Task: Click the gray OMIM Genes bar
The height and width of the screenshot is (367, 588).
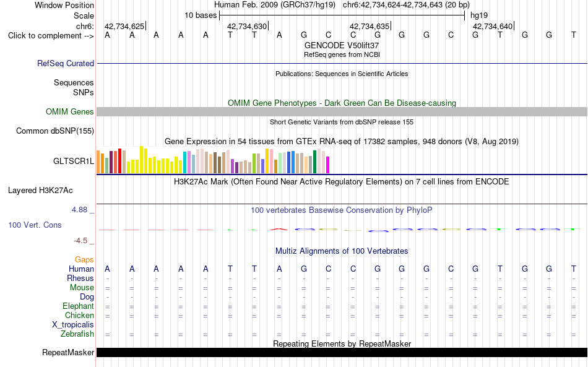Action: pos(342,112)
